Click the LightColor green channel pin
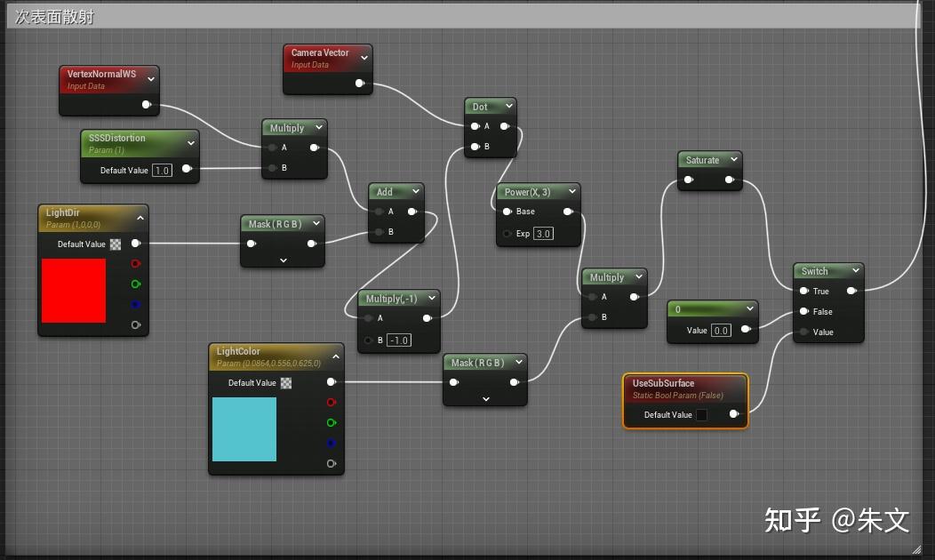The height and width of the screenshot is (560, 935). 331,422
